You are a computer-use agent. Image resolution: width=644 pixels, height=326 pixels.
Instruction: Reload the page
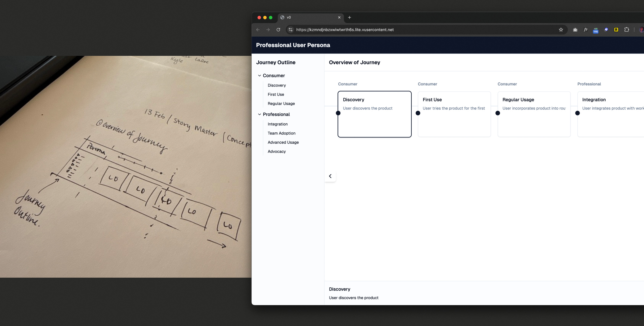point(278,30)
